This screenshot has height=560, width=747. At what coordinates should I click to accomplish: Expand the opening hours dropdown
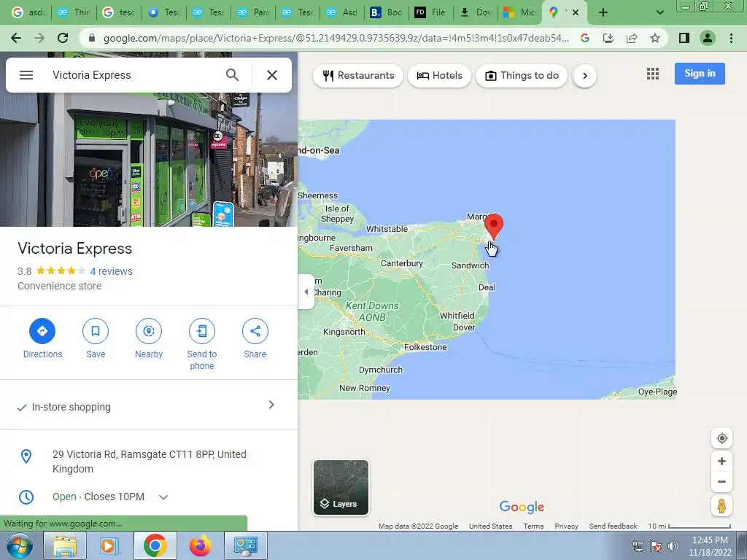pos(163,497)
